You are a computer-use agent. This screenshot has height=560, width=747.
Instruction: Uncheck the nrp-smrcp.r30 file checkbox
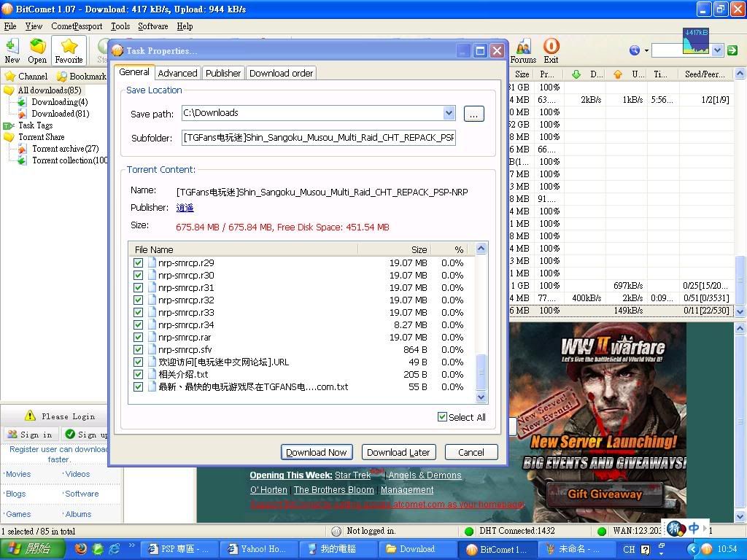click(x=138, y=275)
